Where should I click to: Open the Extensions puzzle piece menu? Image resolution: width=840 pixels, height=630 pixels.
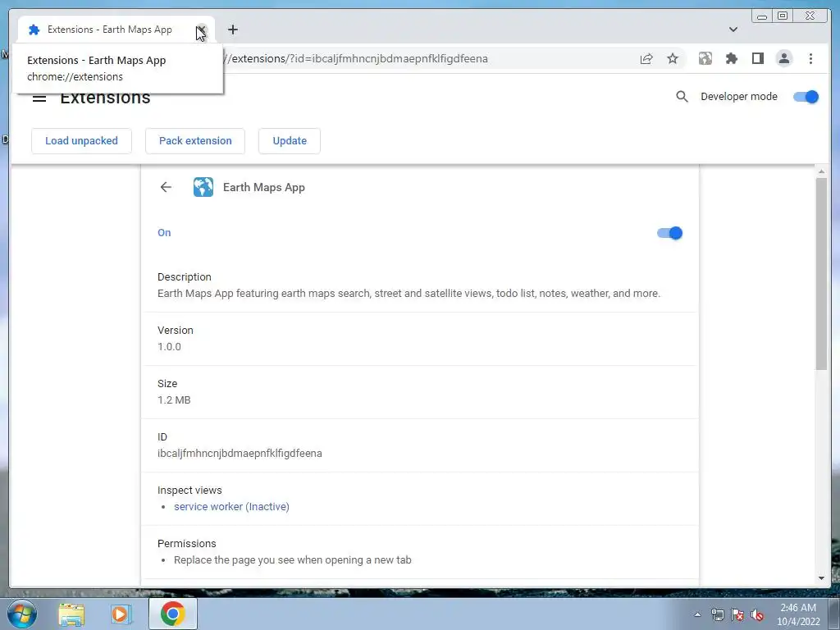point(731,59)
